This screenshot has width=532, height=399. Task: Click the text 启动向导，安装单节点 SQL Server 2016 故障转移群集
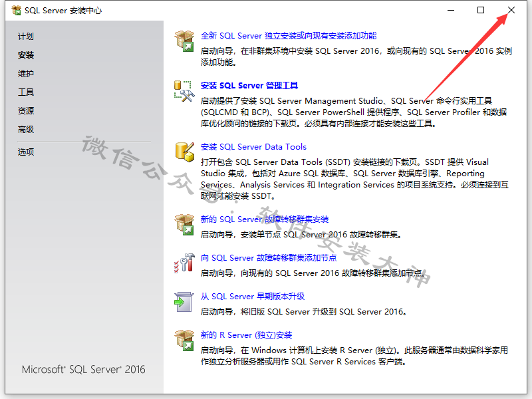(301, 235)
